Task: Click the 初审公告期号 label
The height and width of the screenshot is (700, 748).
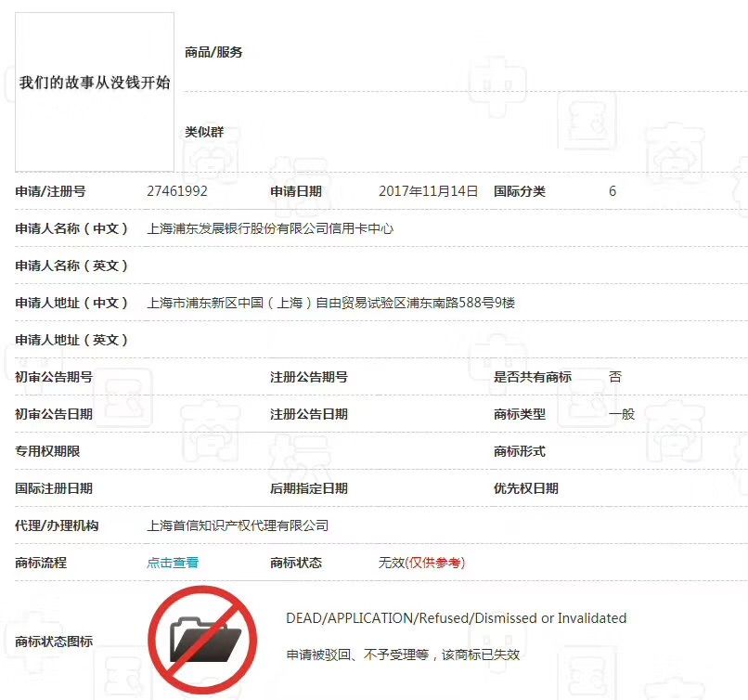Action: [x=54, y=377]
